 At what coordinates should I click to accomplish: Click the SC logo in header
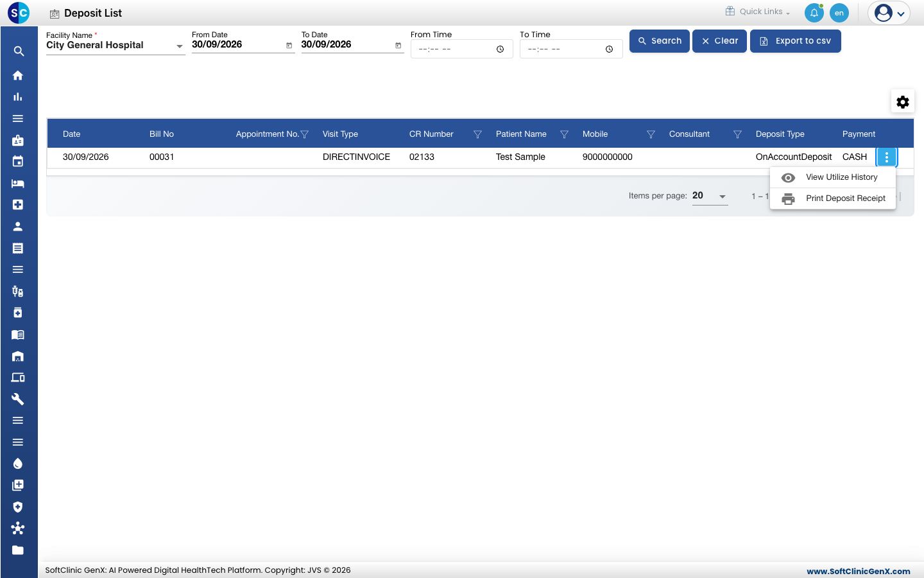[19, 12]
